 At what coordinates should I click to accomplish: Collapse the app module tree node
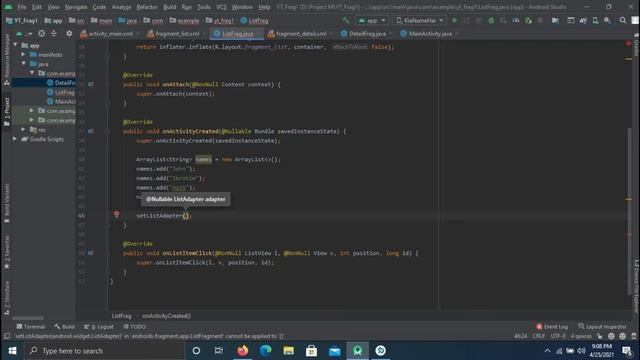pyautogui.click(x=16, y=45)
